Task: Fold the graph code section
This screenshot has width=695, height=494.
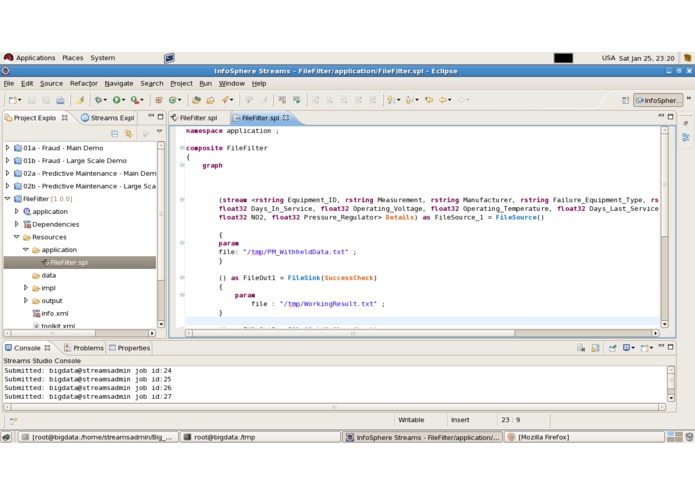Action: tap(182, 165)
